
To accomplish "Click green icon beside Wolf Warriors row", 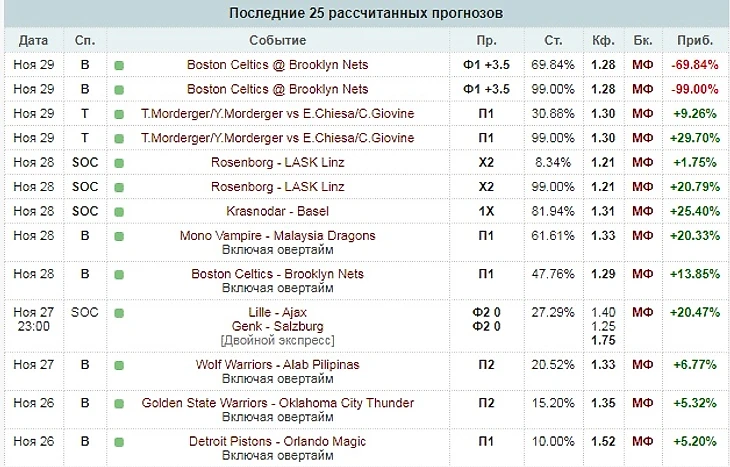I will click(x=119, y=365).
